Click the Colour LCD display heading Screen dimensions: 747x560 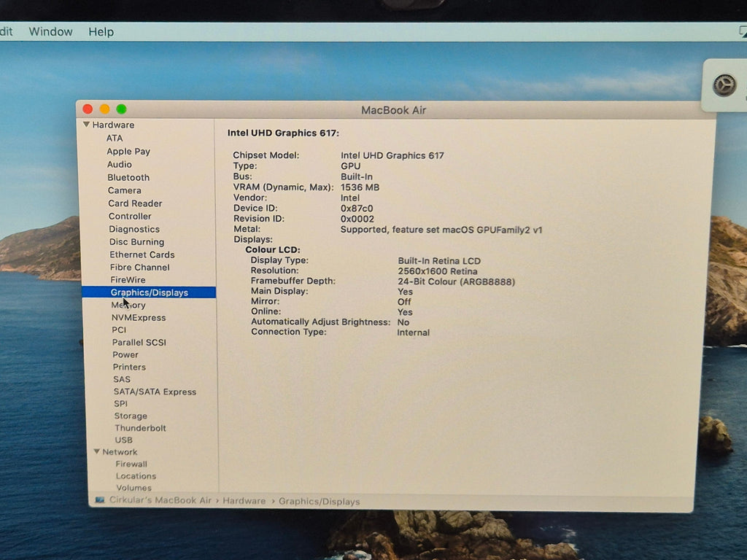point(273,249)
